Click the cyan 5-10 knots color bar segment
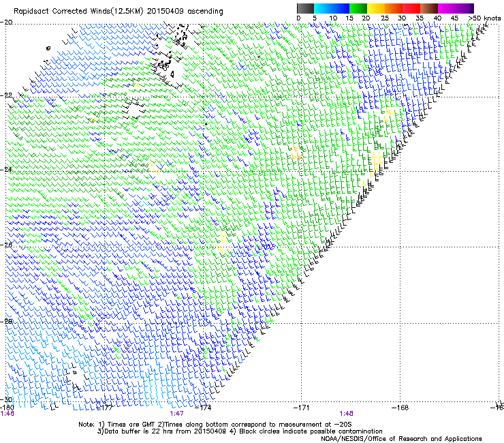The height and width of the screenshot is (443, 504). pos(322,8)
